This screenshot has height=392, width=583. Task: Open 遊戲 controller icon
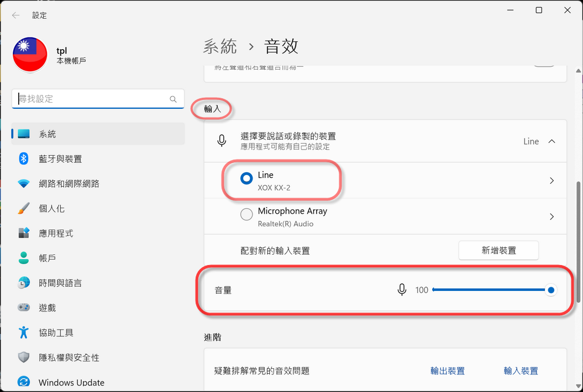[24, 308]
